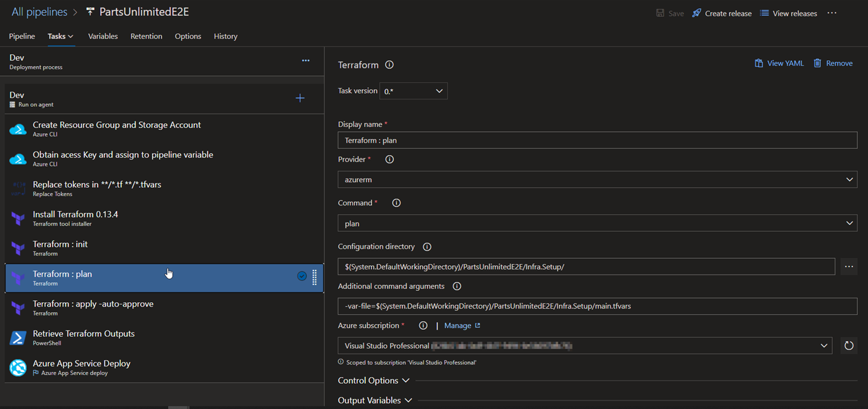Click the Create release rocket icon

[x=696, y=13]
